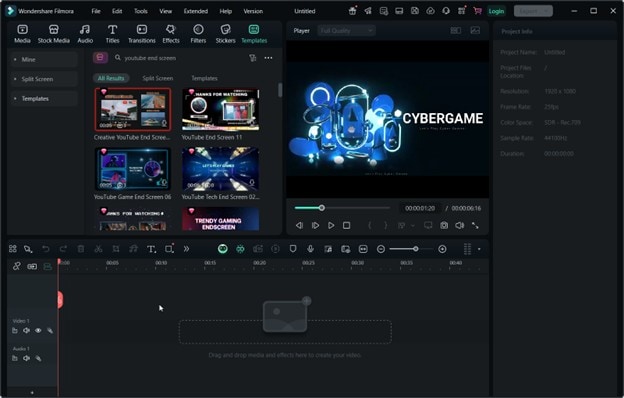Click the gift box icon
This screenshot has height=398, width=624.
click(x=352, y=11)
